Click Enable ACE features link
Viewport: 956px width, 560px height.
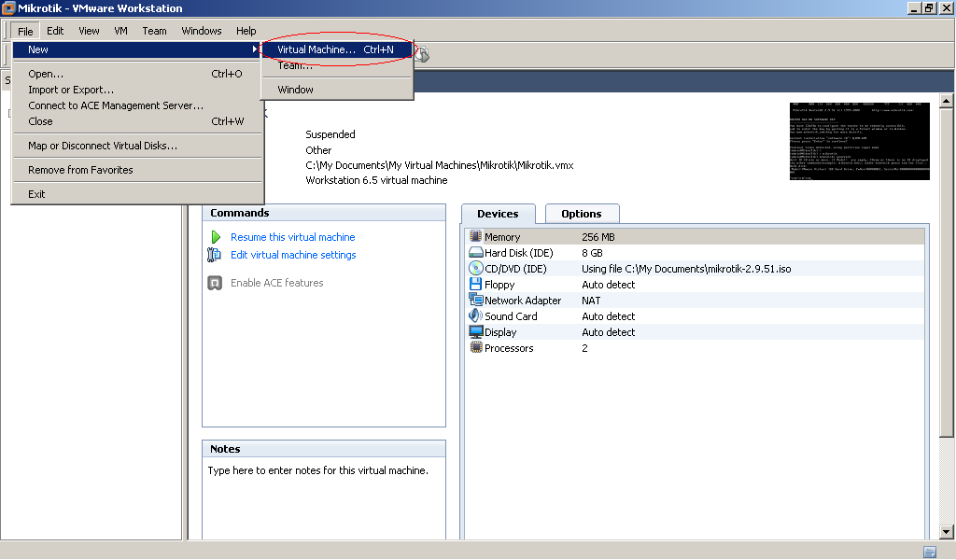[x=276, y=283]
